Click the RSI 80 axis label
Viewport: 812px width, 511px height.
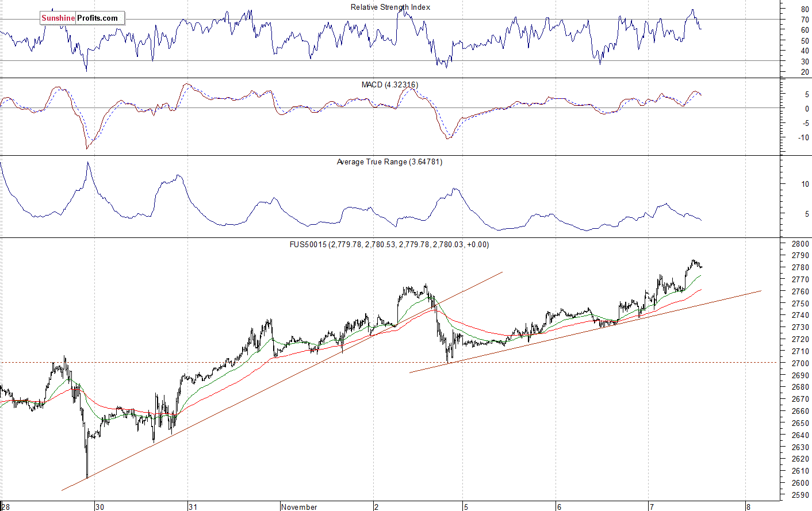tap(805, 10)
